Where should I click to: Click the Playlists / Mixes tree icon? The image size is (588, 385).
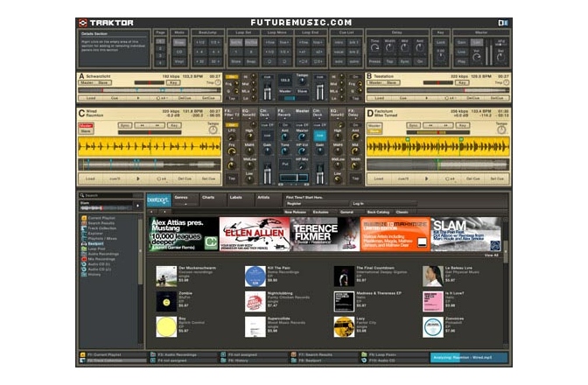[x=84, y=238]
